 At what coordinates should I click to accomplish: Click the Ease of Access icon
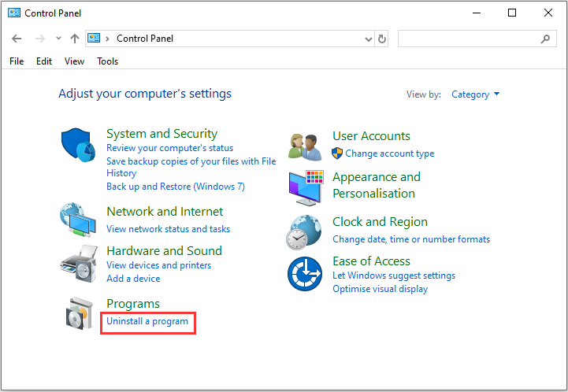306,275
